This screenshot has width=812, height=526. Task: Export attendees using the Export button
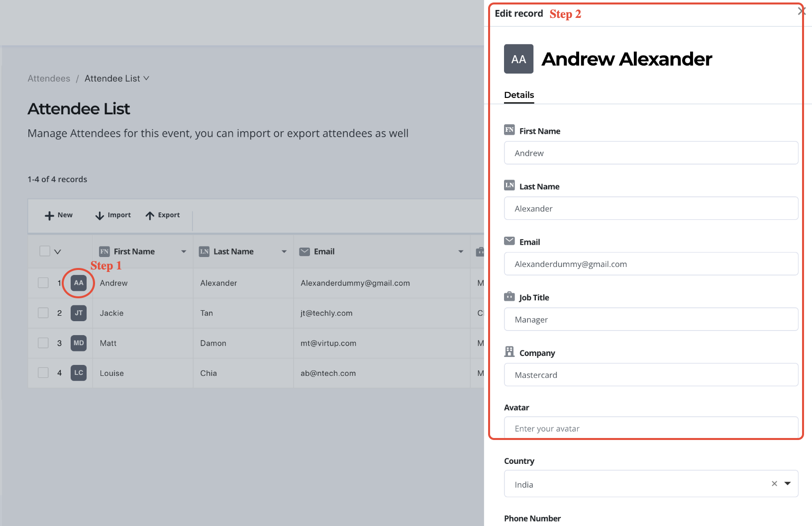click(x=162, y=215)
